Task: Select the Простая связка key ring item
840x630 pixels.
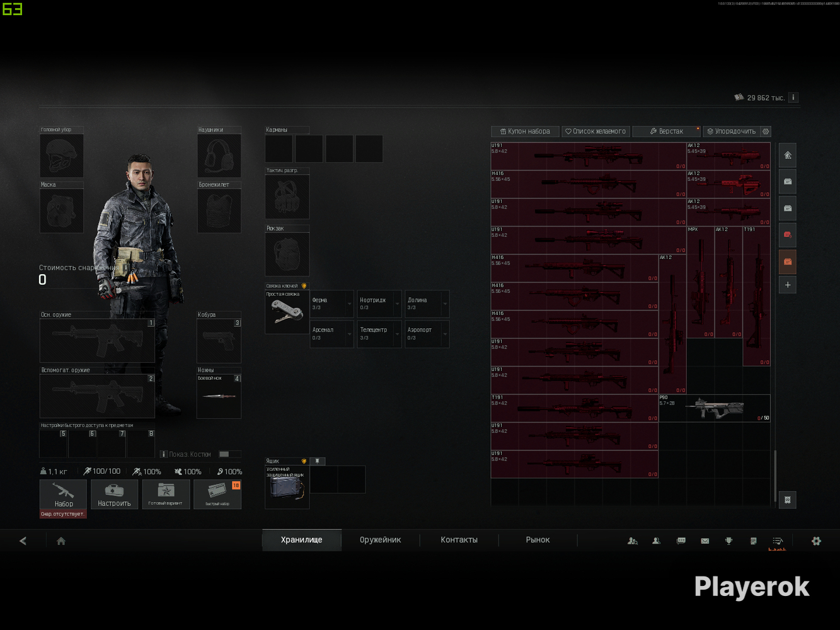Action: [287, 312]
